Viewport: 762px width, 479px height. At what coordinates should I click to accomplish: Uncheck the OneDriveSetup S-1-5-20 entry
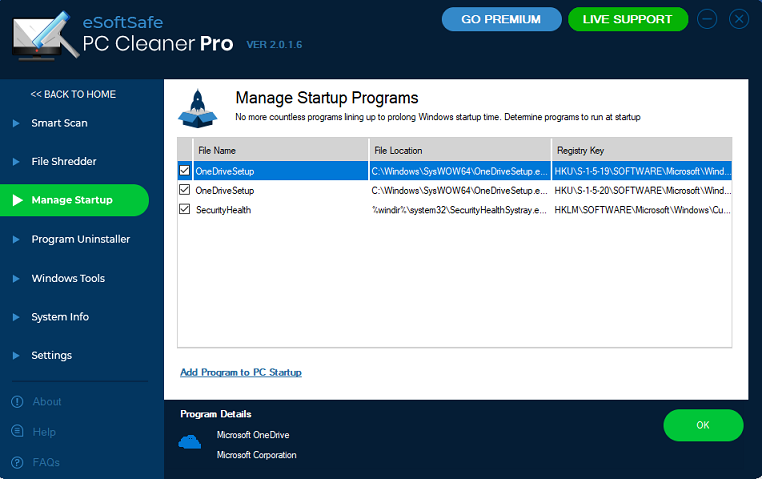point(185,190)
